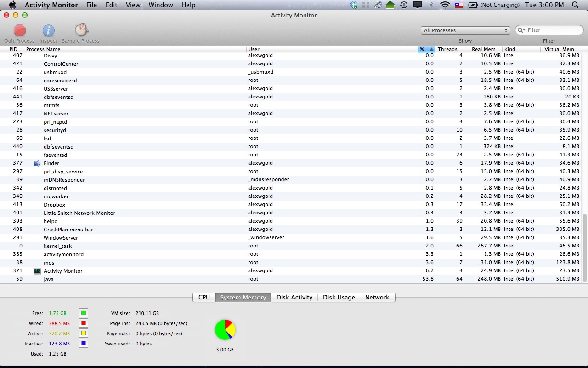Click the Finder icon in process list
The image size is (588, 368).
pos(37,163)
